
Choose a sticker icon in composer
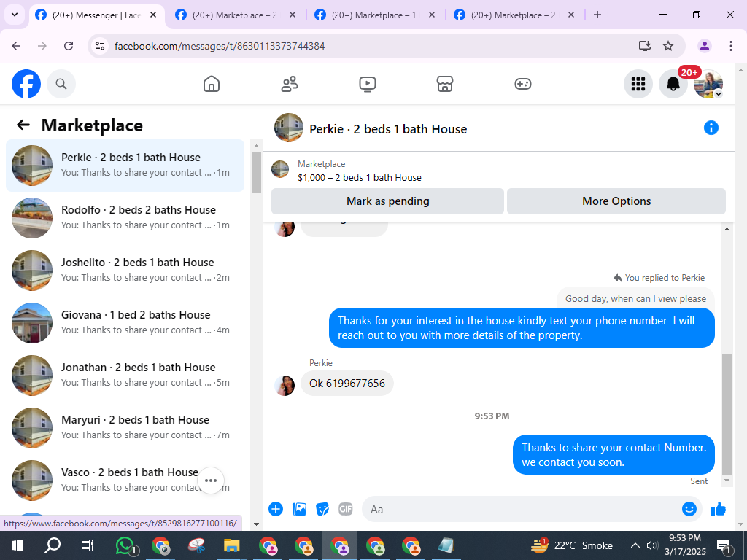322,509
